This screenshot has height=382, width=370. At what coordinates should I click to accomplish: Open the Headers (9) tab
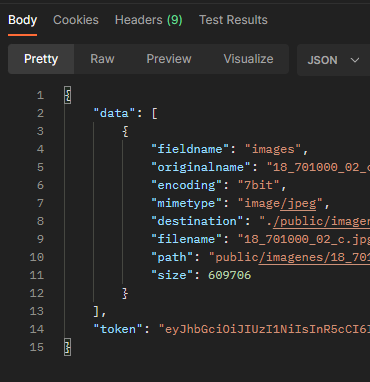(149, 20)
